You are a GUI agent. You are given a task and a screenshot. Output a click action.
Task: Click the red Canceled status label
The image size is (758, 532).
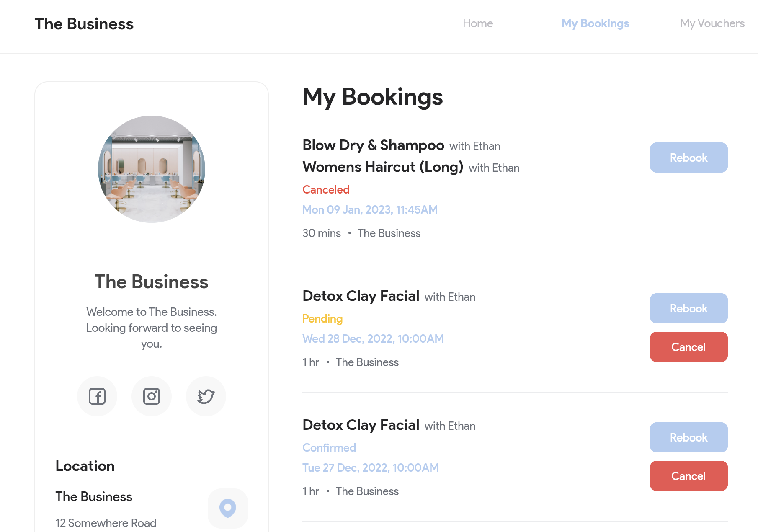pos(326,190)
